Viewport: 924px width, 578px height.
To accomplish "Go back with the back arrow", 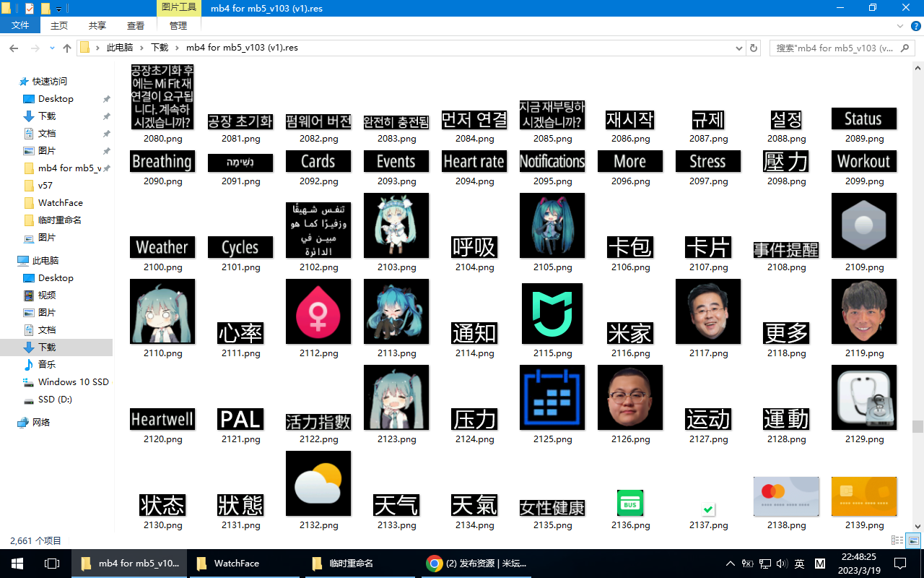I will click(14, 48).
